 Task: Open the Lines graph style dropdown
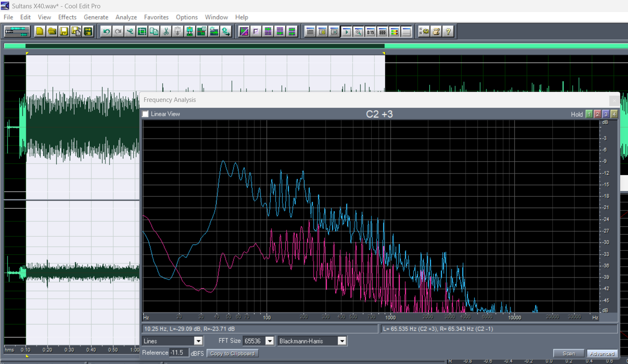click(x=198, y=341)
